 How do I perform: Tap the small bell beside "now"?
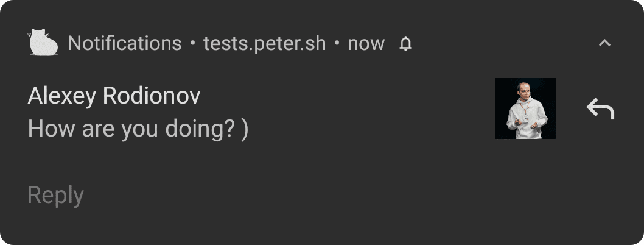(x=405, y=44)
